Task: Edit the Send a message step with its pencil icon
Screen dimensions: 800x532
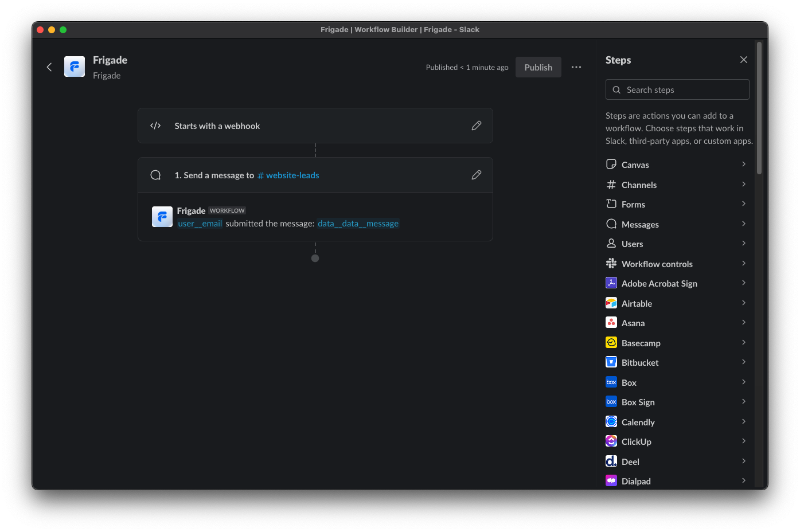Action: coord(477,175)
